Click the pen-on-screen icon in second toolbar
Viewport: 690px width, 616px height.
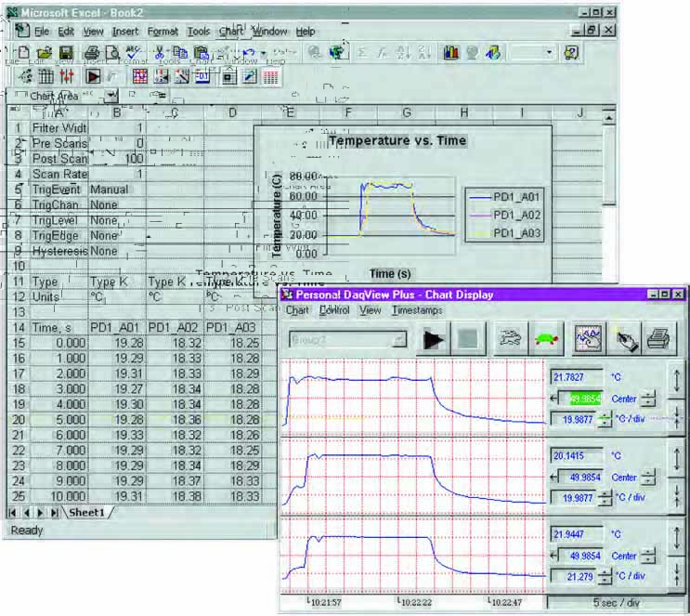point(250,77)
